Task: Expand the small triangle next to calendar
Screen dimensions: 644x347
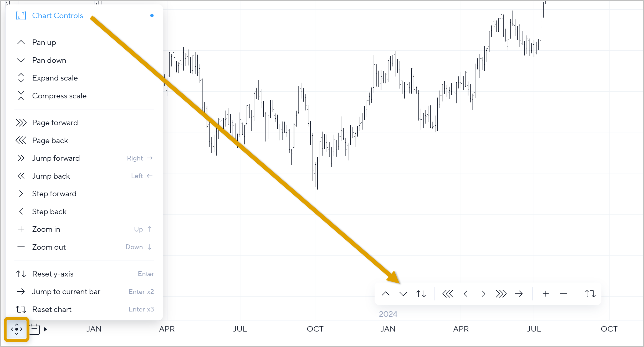Action: 45,329
